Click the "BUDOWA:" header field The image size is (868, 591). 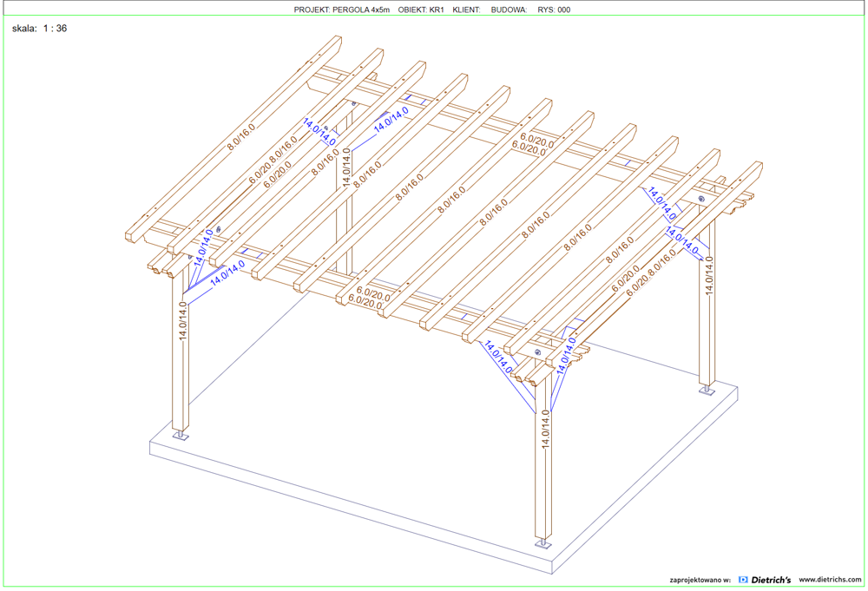tap(509, 10)
